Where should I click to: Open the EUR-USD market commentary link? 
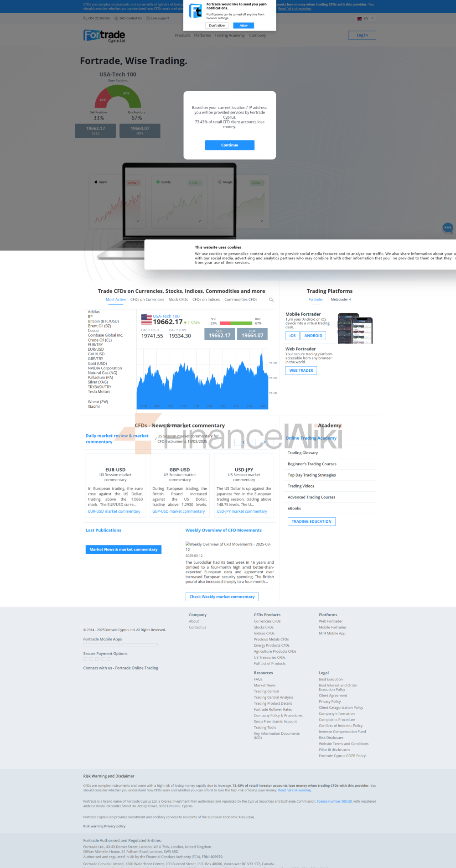pos(114,511)
